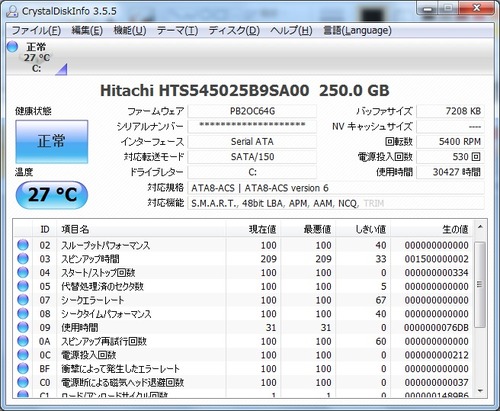Click the blue status icon for attribute 0C
Screen dimensions: 500x411
23,355
